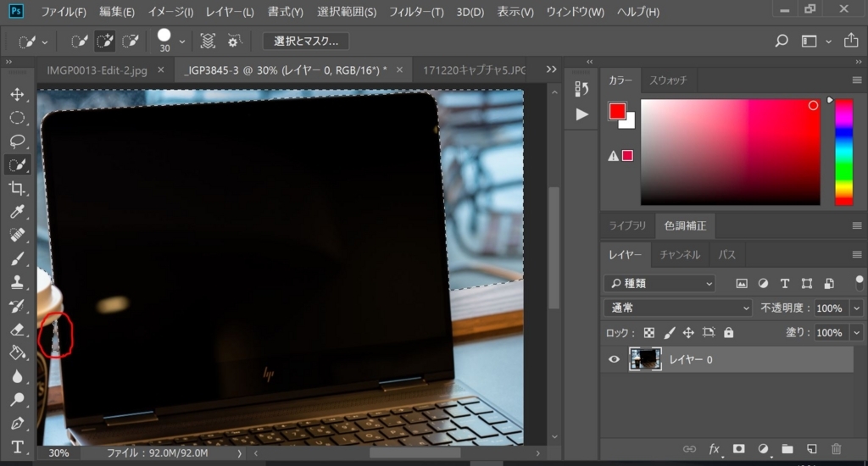Open 不透明度 opacity dropdown arrow
The image size is (868, 466).
[x=857, y=308]
